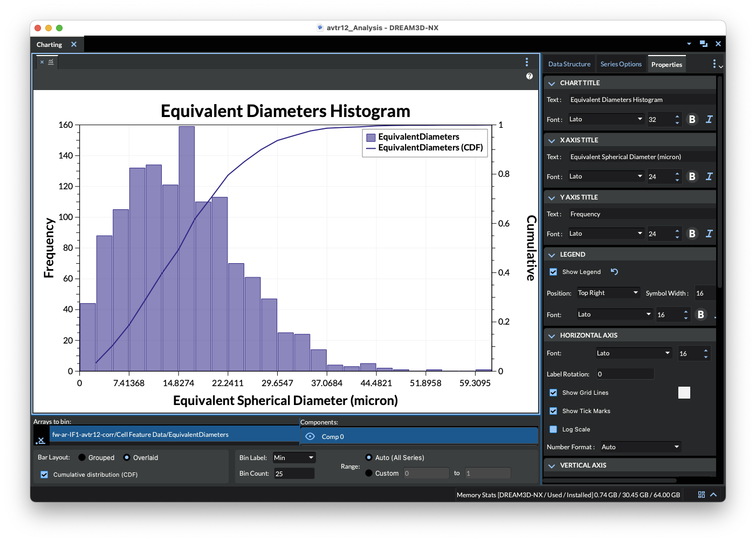Click the Memory Stats status text
756x542 pixels.
click(x=568, y=495)
